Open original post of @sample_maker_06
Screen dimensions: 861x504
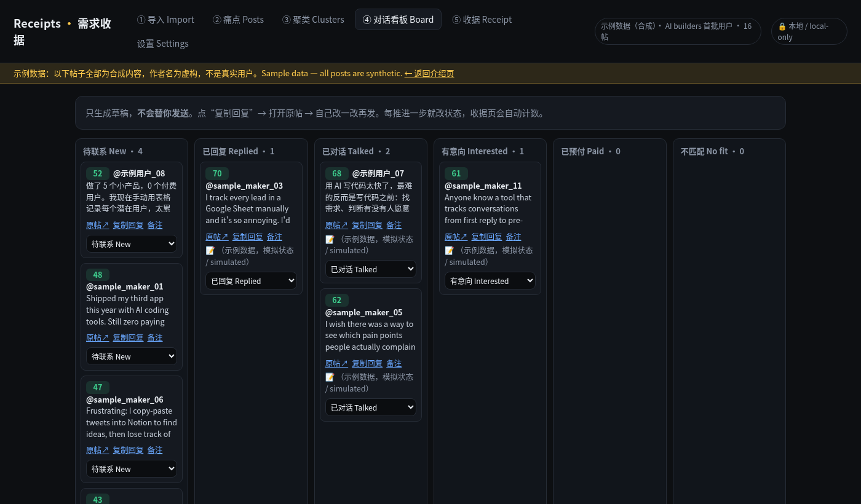pyautogui.click(x=97, y=451)
